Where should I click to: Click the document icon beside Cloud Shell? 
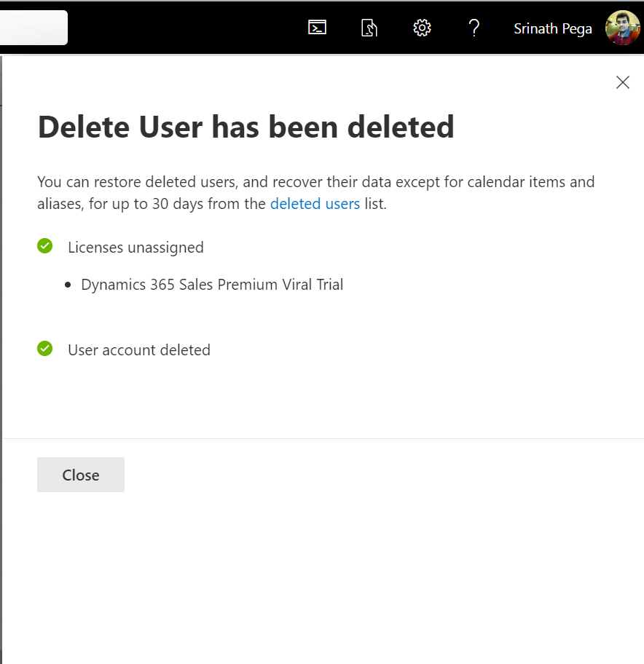369,28
